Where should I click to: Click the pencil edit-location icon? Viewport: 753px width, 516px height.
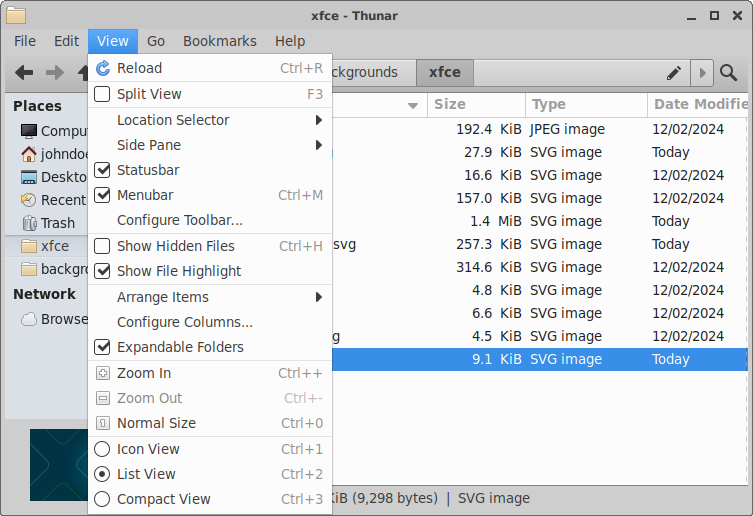click(674, 73)
